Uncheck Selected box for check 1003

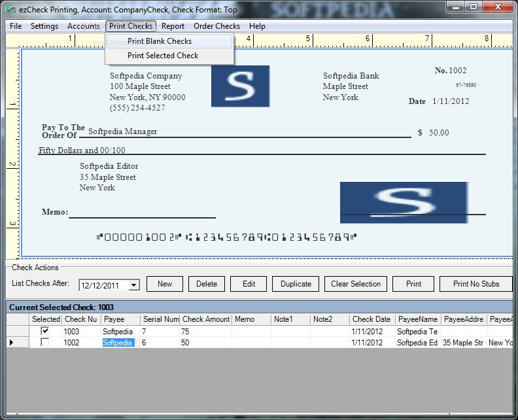pyautogui.click(x=45, y=331)
